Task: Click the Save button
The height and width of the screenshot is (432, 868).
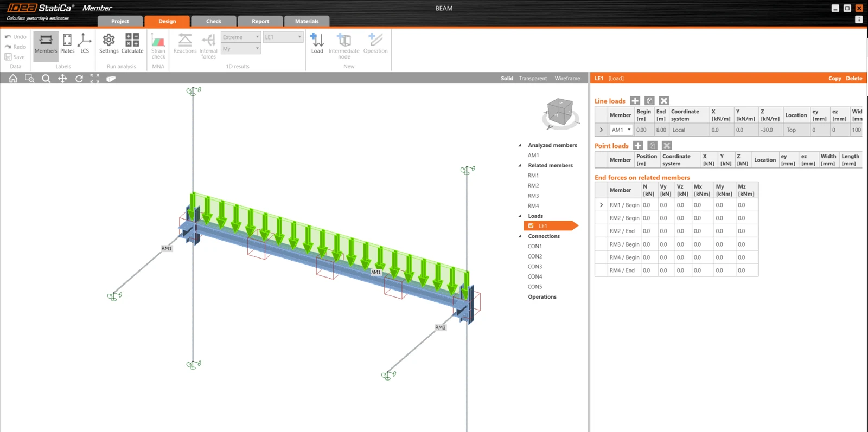Action: [x=15, y=57]
